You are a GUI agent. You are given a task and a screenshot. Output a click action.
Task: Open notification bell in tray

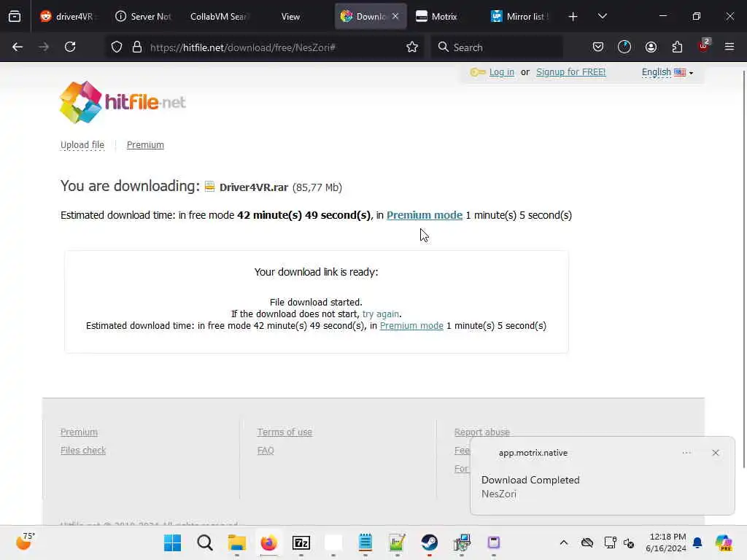pyautogui.click(x=697, y=542)
